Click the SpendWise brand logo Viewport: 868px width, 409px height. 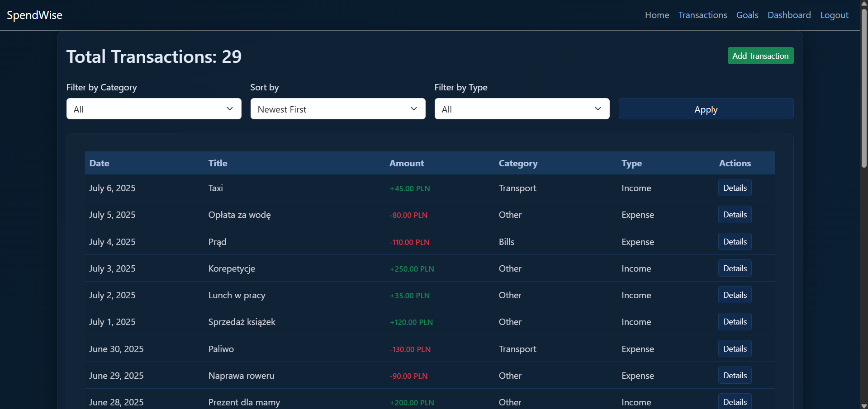(35, 15)
